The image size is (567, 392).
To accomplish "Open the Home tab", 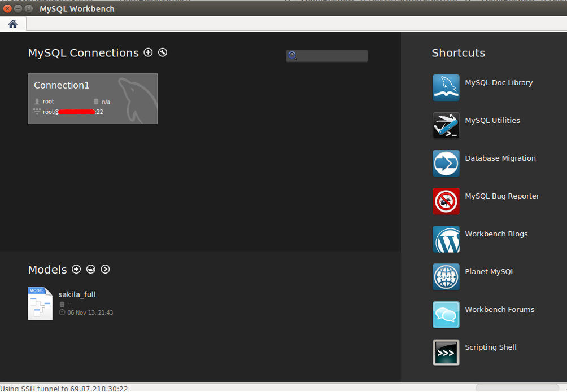I will 13,24.
